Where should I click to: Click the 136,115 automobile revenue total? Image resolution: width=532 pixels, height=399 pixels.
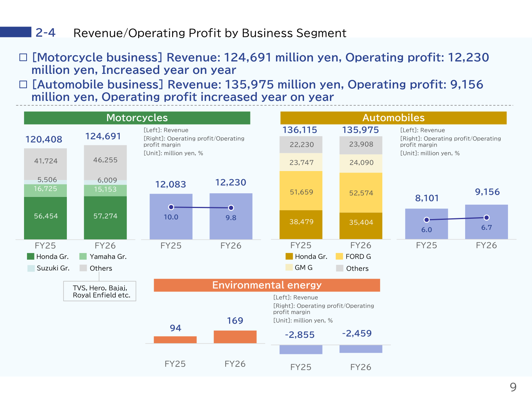300,130
